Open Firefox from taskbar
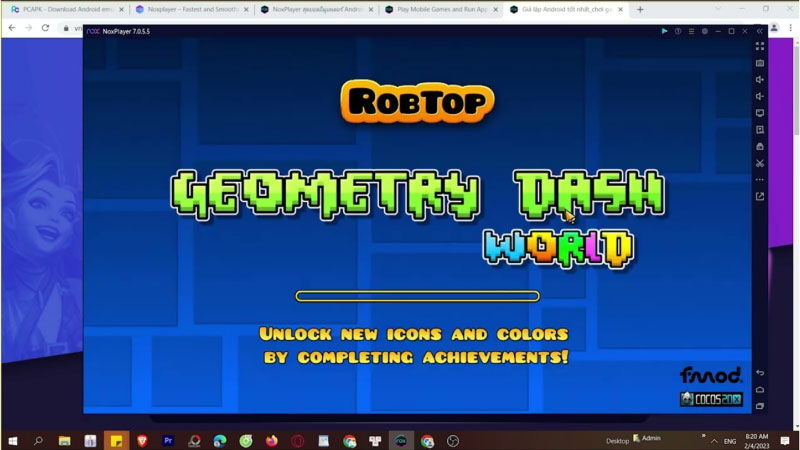The image size is (800, 450). click(271, 441)
